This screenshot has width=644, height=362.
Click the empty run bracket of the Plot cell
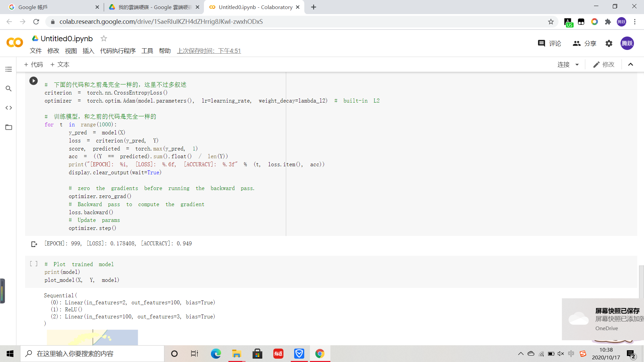point(34,264)
